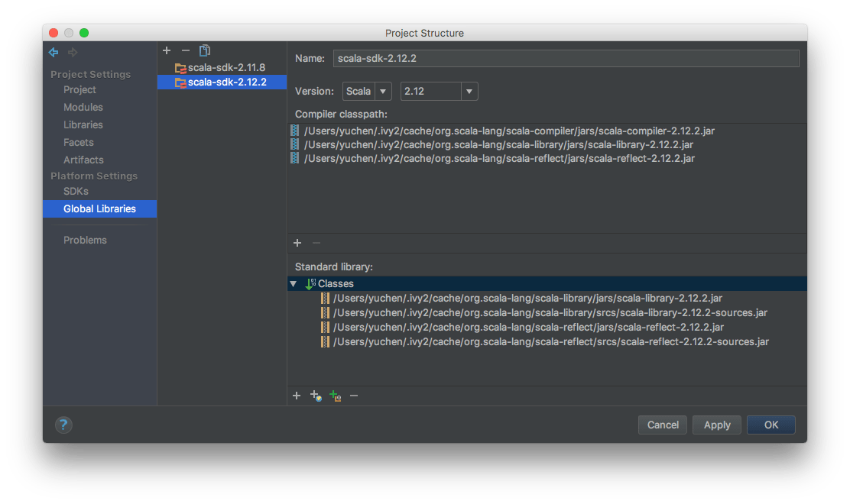
Task: Click the back navigation arrow
Action: (54, 52)
